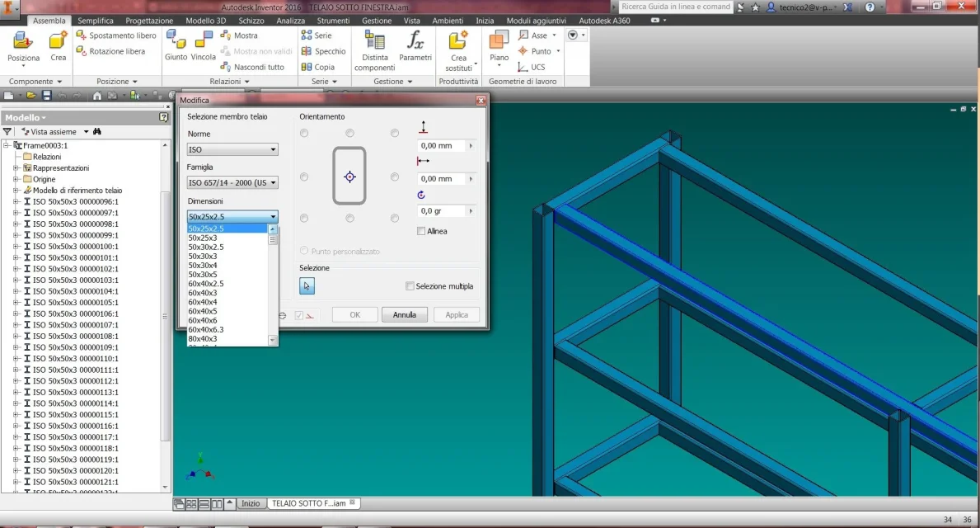Image resolution: width=980 pixels, height=528 pixels.
Task: Select bottom-center orientation radio button
Action: click(x=349, y=219)
